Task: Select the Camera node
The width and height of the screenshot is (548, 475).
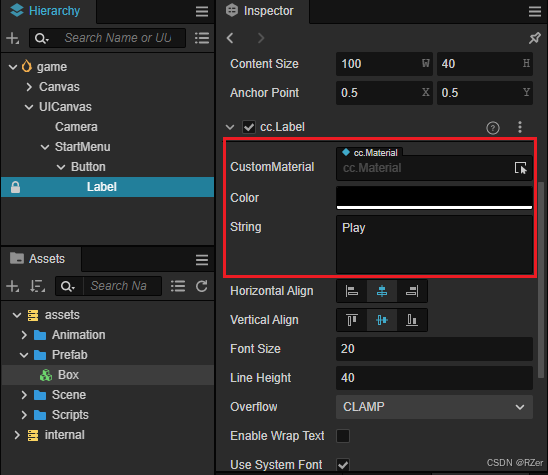Action: [x=76, y=127]
